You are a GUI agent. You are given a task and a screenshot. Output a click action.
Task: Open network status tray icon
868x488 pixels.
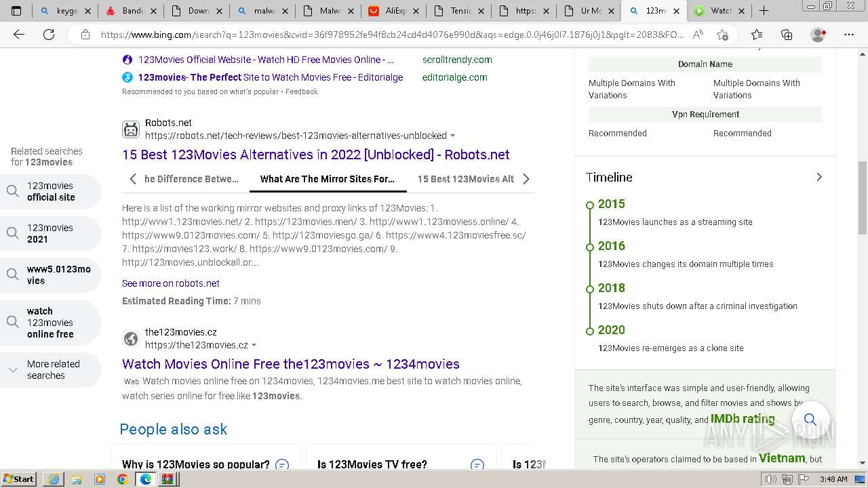pos(787,479)
